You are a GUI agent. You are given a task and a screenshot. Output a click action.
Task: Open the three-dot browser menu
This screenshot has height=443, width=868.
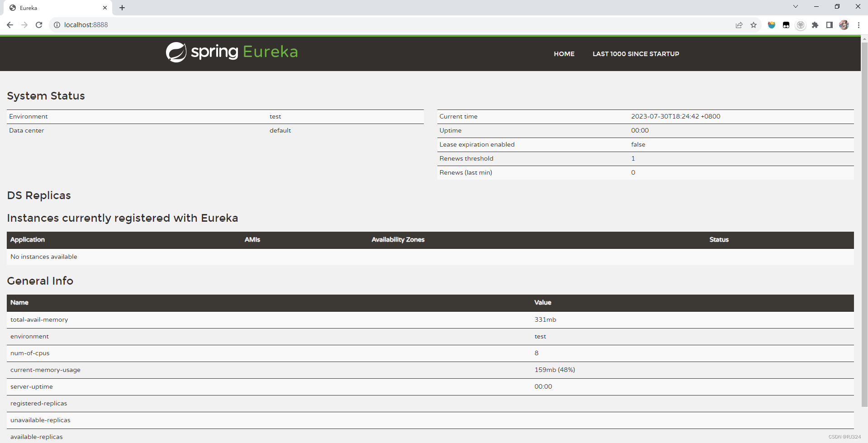pyautogui.click(x=859, y=25)
